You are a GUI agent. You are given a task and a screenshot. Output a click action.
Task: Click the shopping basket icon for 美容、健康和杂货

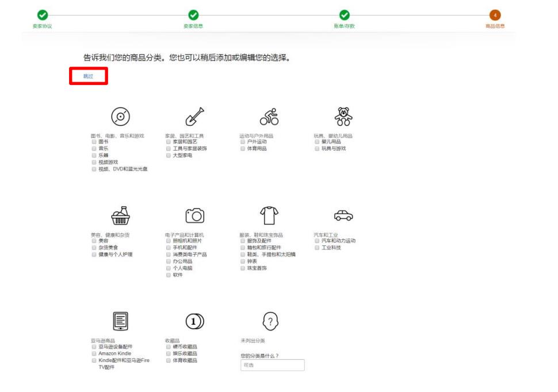coord(120,216)
